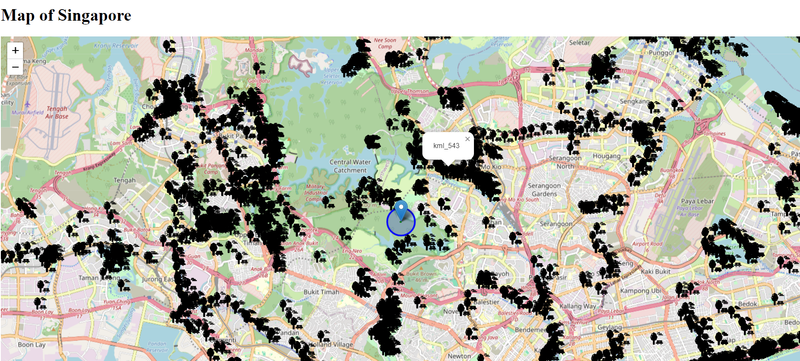The width and height of the screenshot is (800, 361).
Task: Click the Hougang map label
Action: click(607, 156)
